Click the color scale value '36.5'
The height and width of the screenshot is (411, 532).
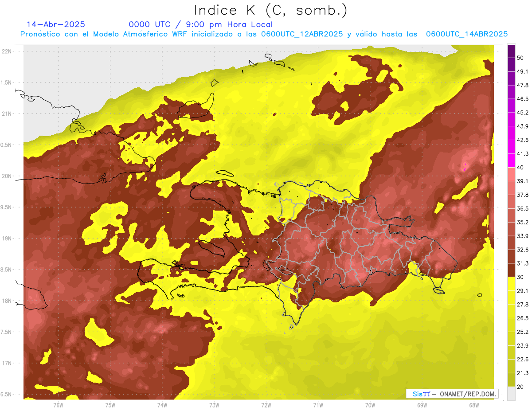523,208
